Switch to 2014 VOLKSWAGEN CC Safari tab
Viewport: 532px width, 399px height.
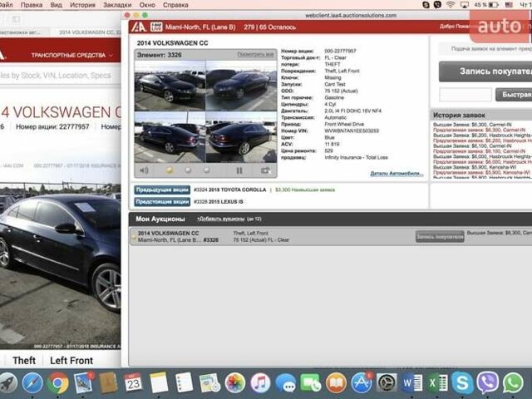click(86, 32)
